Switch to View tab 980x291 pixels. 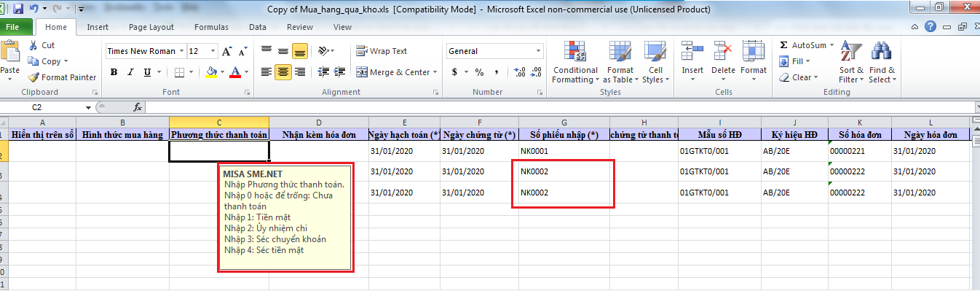pos(342,27)
